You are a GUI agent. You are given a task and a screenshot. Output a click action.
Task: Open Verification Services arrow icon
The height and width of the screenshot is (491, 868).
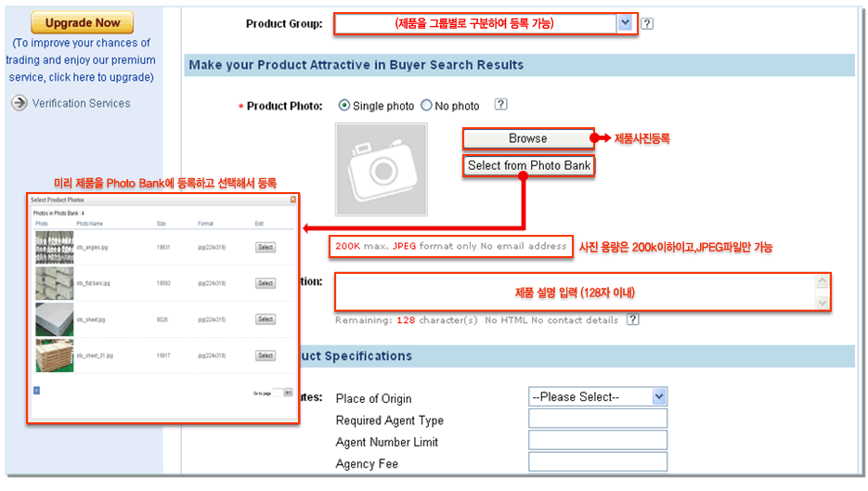pos(19,103)
